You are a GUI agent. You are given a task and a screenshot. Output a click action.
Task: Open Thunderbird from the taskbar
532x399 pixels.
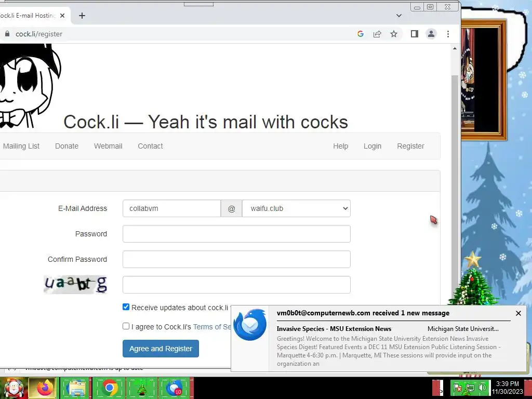click(175, 388)
